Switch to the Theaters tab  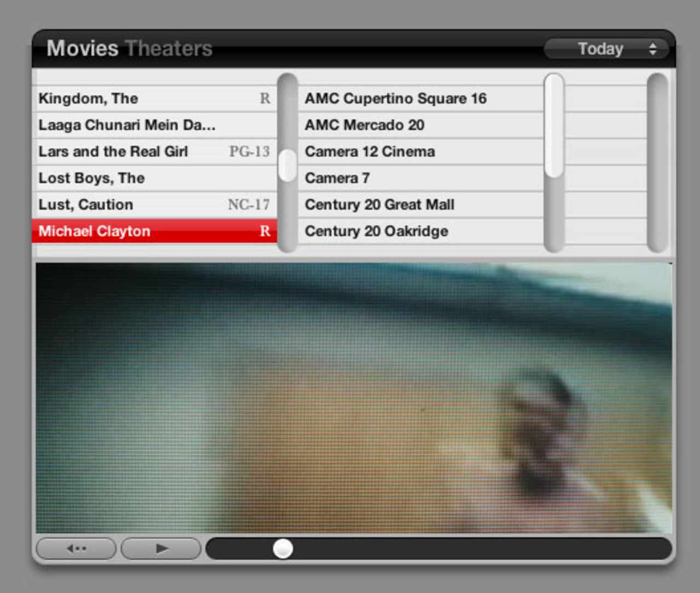click(168, 49)
